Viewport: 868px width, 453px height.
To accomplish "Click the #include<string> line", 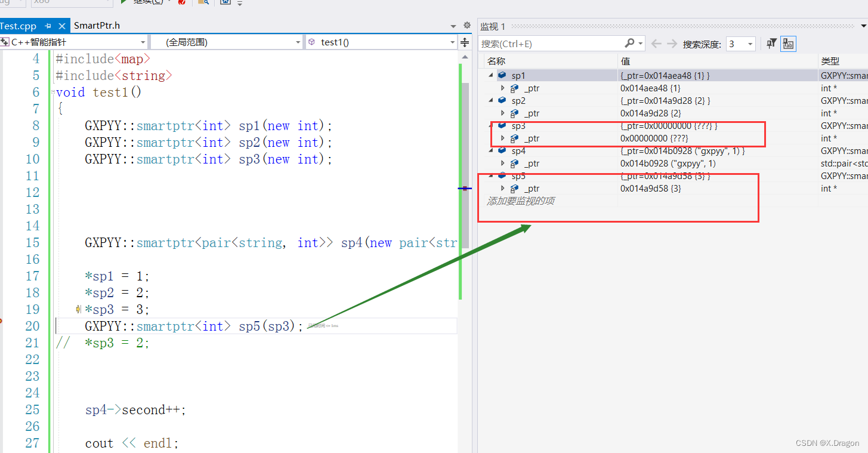I will (x=114, y=76).
